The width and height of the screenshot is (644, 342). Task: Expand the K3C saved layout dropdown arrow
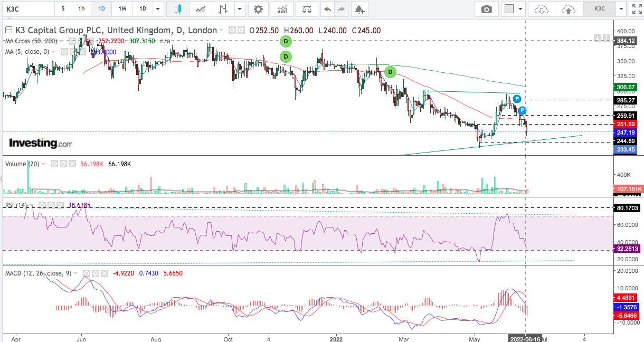(621, 9)
